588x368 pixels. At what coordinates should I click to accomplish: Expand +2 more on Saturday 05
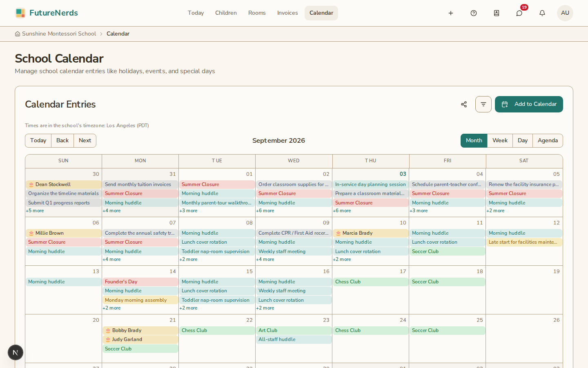[x=495, y=211]
